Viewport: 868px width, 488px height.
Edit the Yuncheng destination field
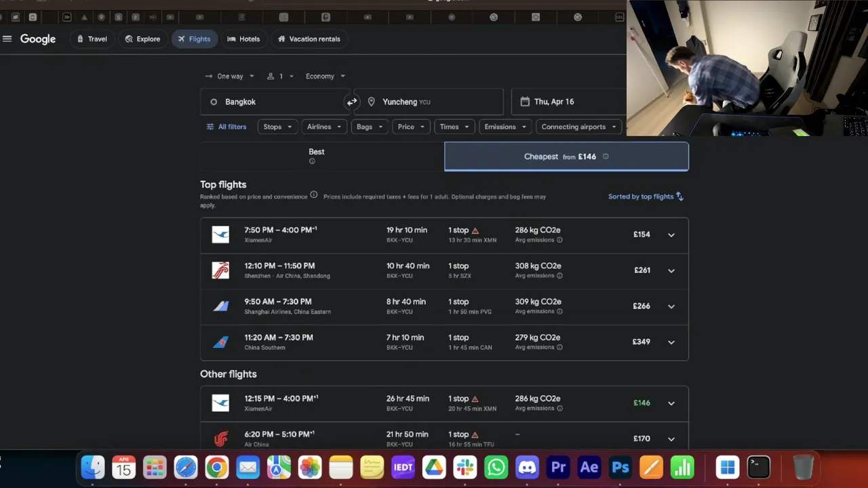429,102
